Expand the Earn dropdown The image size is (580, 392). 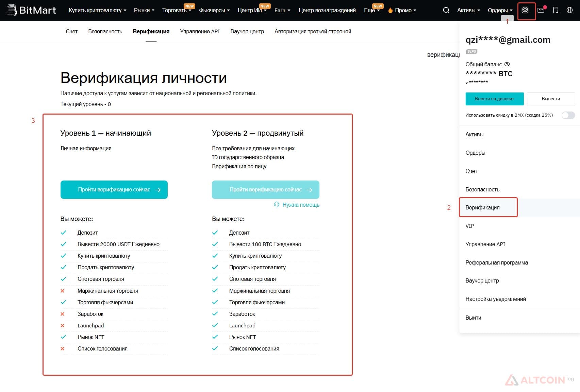pyautogui.click(x=282, y=11)
